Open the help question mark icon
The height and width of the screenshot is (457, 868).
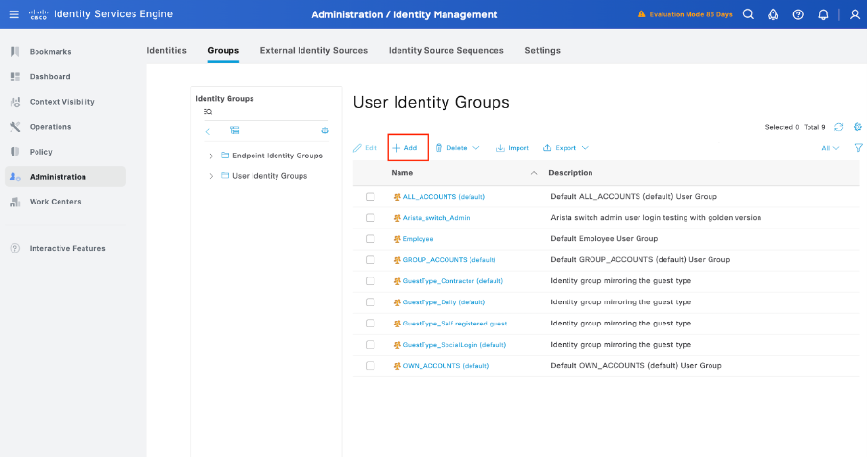click(x=798, y=14)
